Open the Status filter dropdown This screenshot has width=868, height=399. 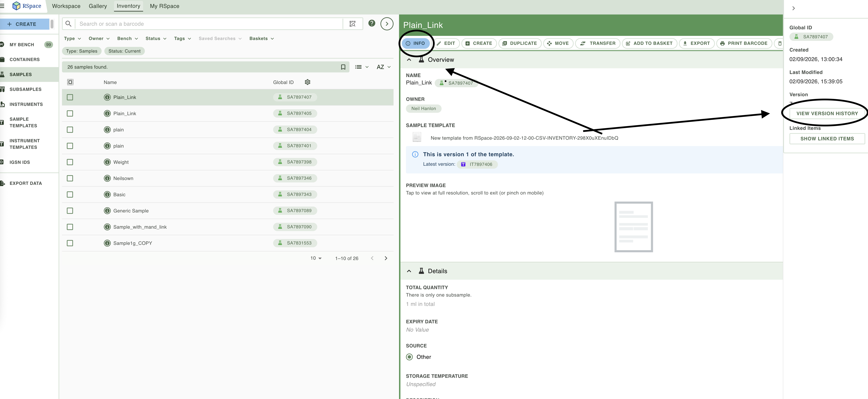[156, 38]
